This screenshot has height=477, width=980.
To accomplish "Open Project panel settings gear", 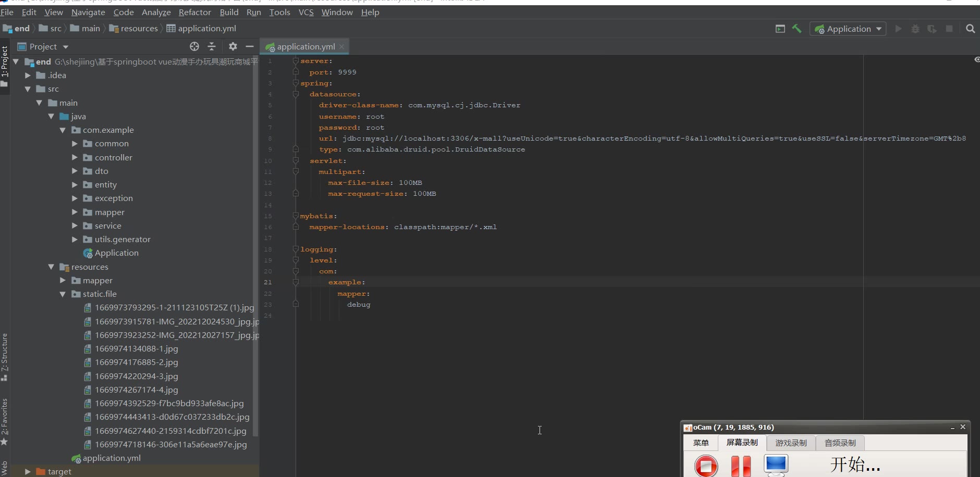I will click(x=233, y=46).
